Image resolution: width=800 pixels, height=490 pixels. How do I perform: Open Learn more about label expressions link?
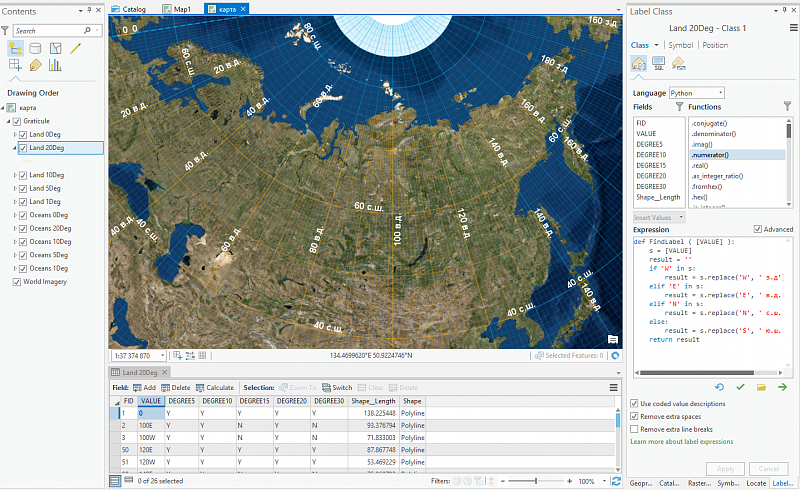click(x=681, y=441)
